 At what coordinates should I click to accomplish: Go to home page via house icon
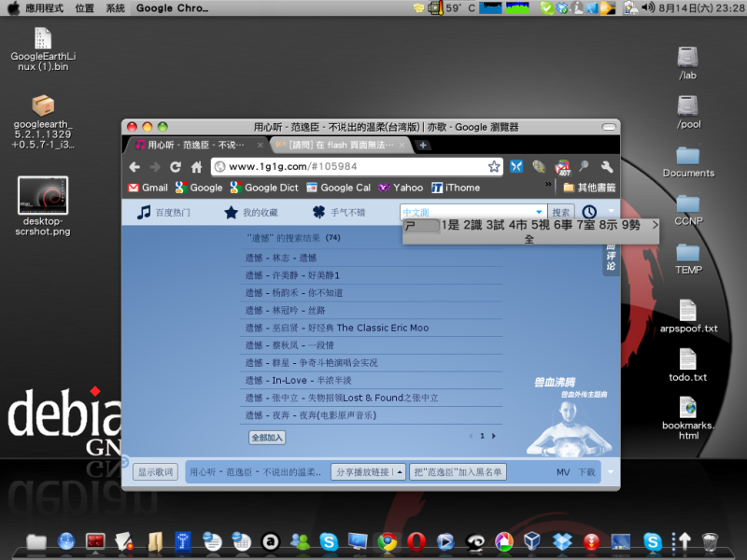(x=196, y=167)
